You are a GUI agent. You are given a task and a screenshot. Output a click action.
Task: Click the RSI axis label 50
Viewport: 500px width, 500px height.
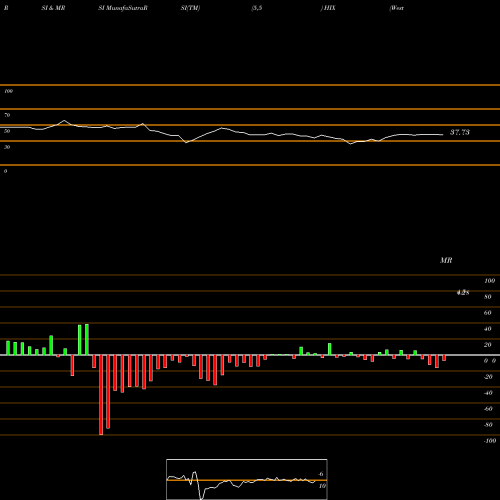[x=7, y=131]
